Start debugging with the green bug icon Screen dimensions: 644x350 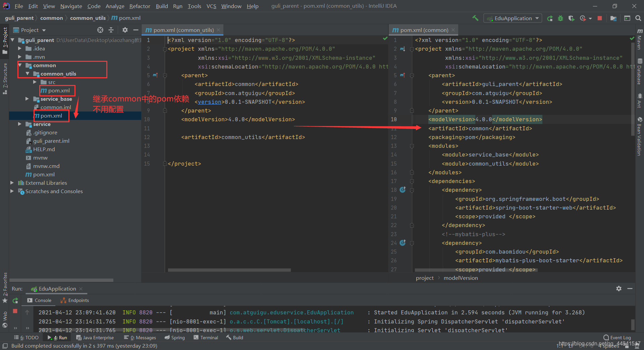pyautogui.click(x=560, y=18)
